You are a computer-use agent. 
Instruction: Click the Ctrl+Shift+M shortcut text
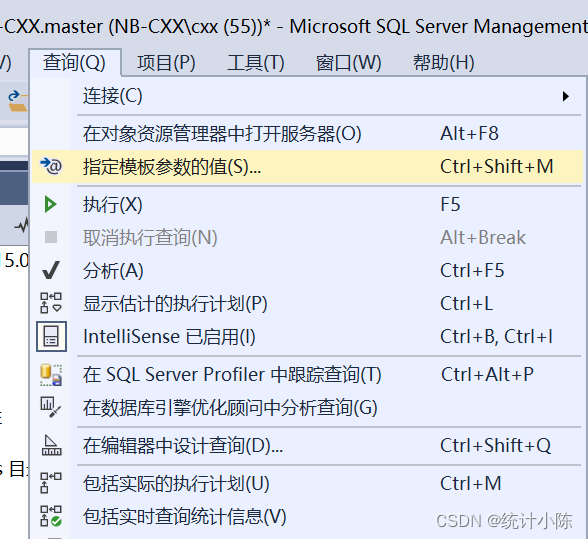(497, 167)
